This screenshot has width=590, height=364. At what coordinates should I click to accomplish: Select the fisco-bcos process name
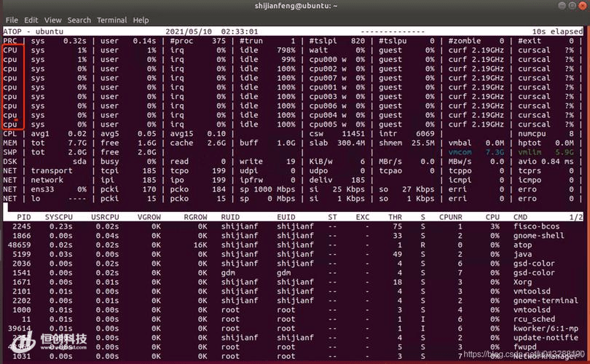pyautogui.click(x=537, y=226)
